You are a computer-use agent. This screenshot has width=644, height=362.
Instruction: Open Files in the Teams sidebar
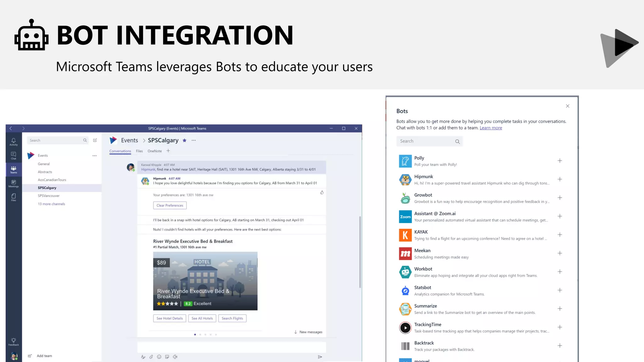[14, 197]
